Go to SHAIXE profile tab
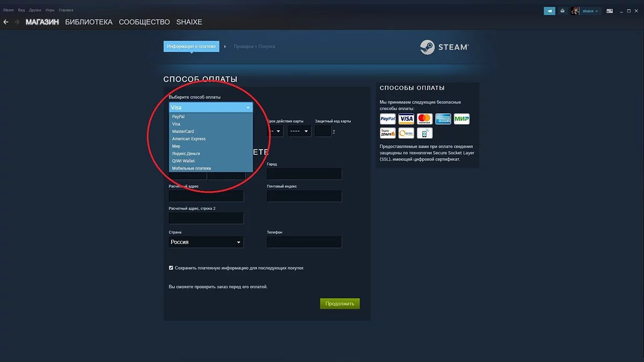Image resolution: width=644 pixels, height=362 pixels. tap(189, 22)
